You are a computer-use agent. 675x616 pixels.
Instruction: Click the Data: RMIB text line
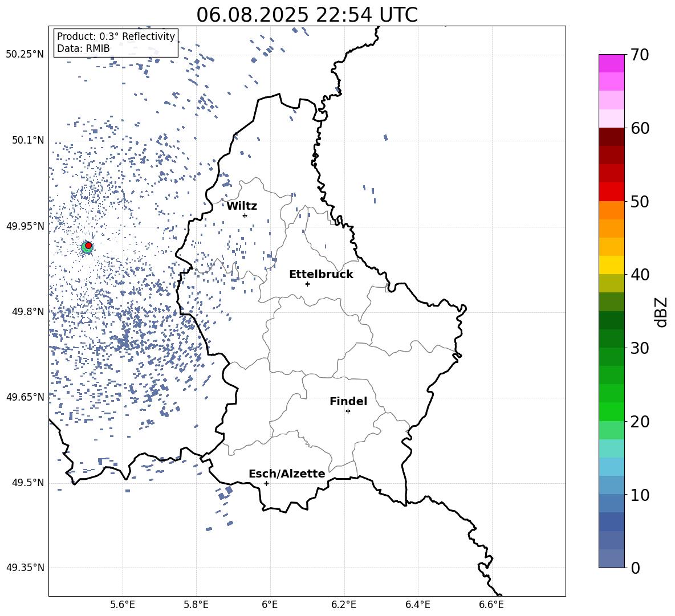coord(83,48)
